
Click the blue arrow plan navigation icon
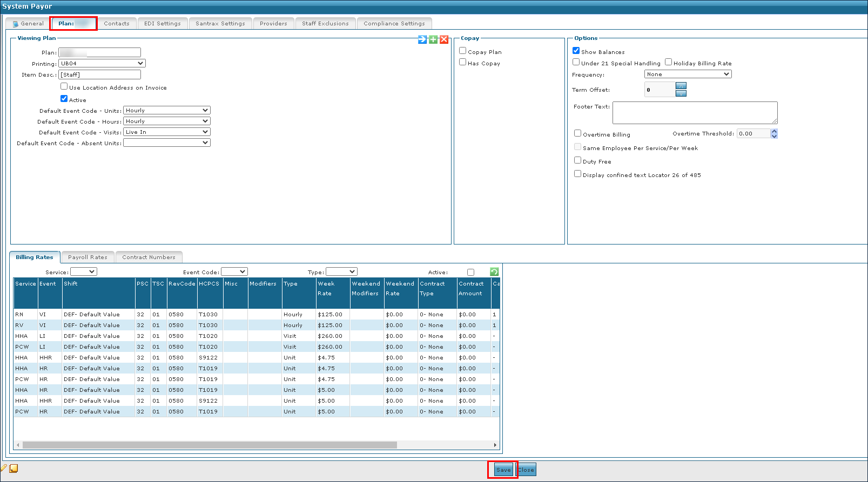pos(422,39)
